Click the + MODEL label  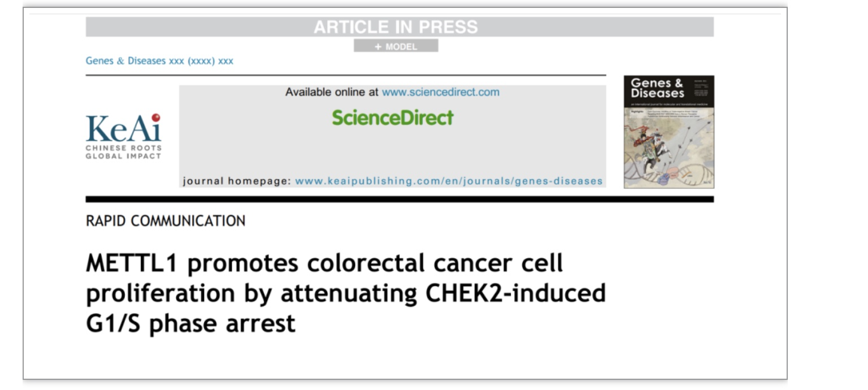tap(396, 46)
